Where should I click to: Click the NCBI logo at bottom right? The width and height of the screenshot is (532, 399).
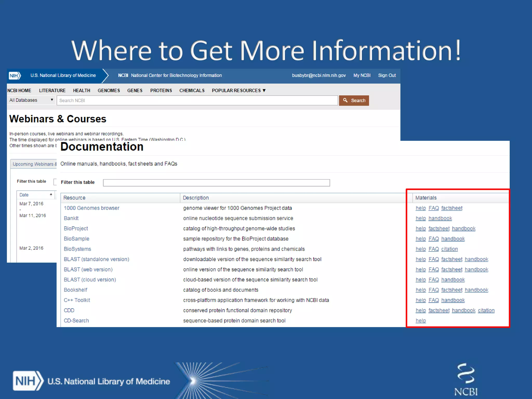(466, 379)
